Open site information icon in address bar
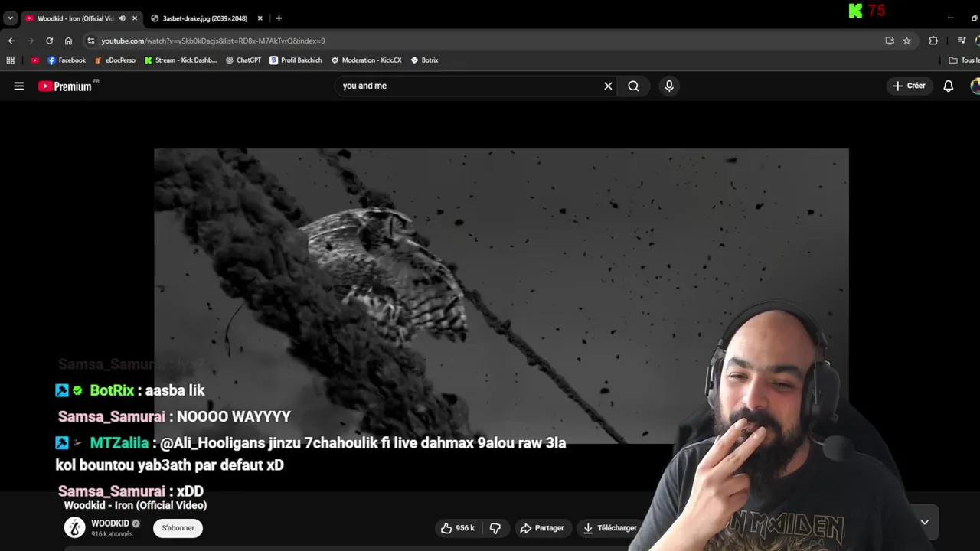This screenshot has width=980, height=551. [x=91, y=41]
